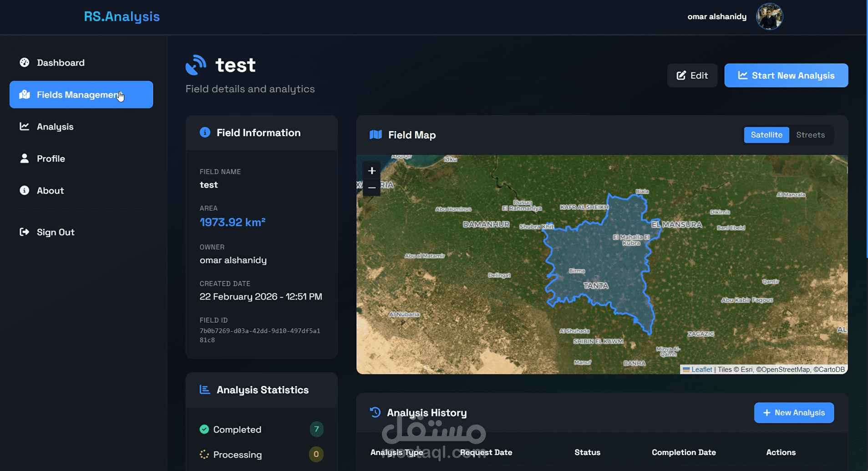The height and width of the screenshot is (471, 868).
Task: Click the RS.Analysis logo
Action: point(122,16)
